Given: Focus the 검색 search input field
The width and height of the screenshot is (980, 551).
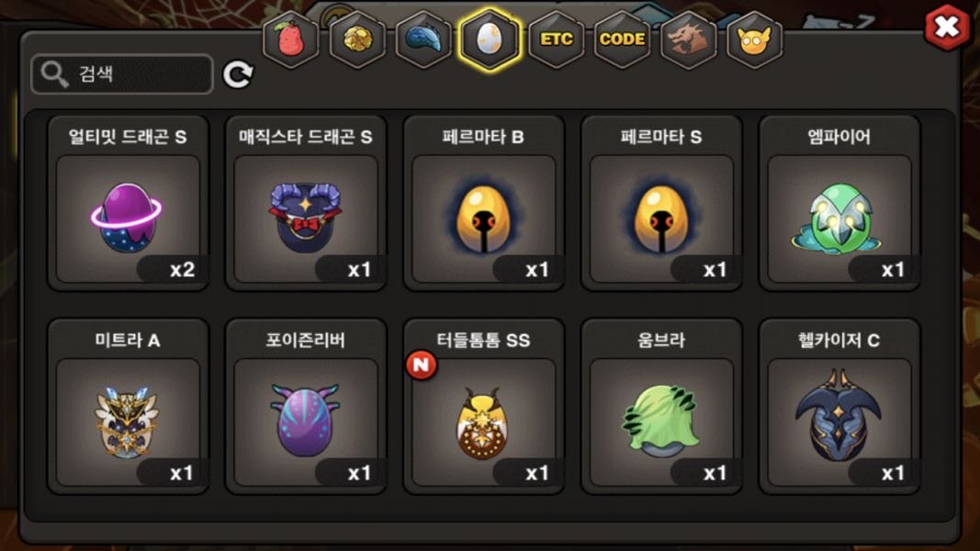Looking at the screenshot, I should point(122,74).
